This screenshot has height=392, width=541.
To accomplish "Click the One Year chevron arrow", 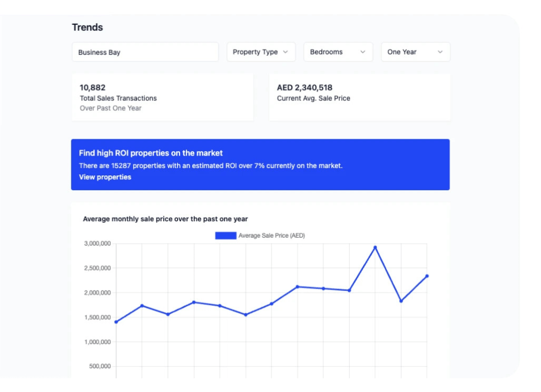I will [x=440, y=52].
